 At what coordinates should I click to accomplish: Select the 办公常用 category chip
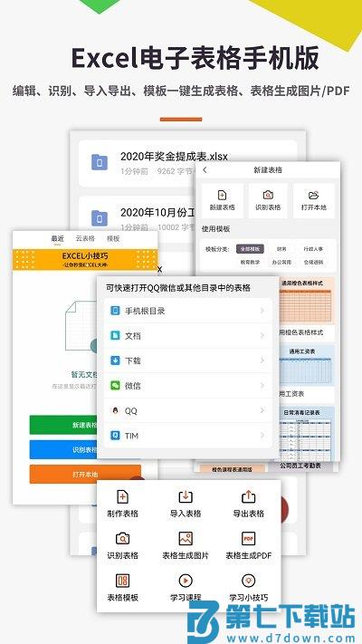click(x=281, y=262)
